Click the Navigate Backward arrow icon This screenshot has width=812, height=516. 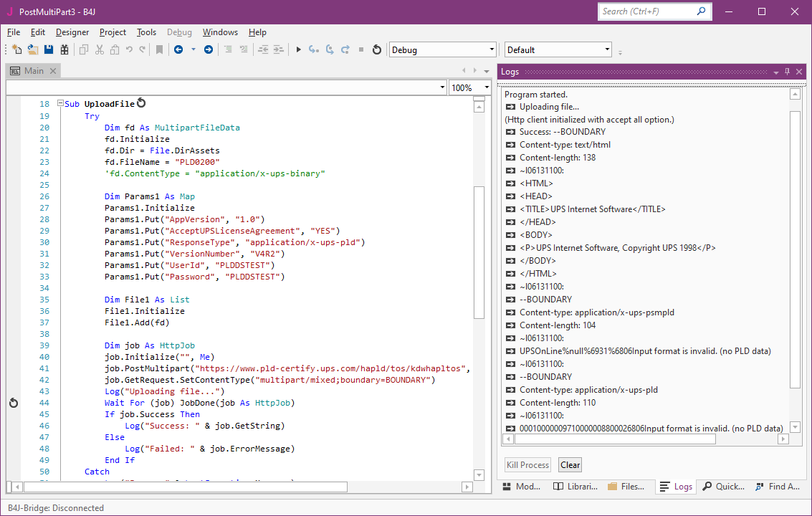[x=178, y=49]
